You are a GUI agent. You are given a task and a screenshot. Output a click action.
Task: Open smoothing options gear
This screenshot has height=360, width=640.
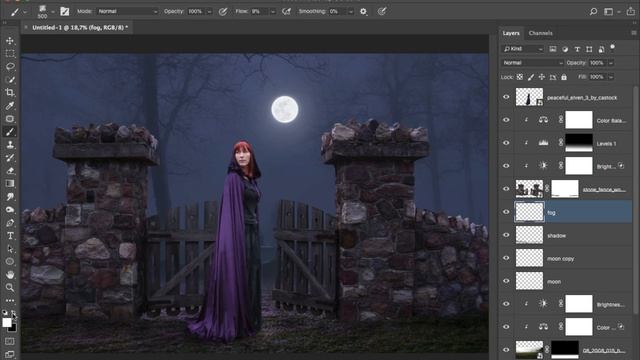(x=363, y=11)
